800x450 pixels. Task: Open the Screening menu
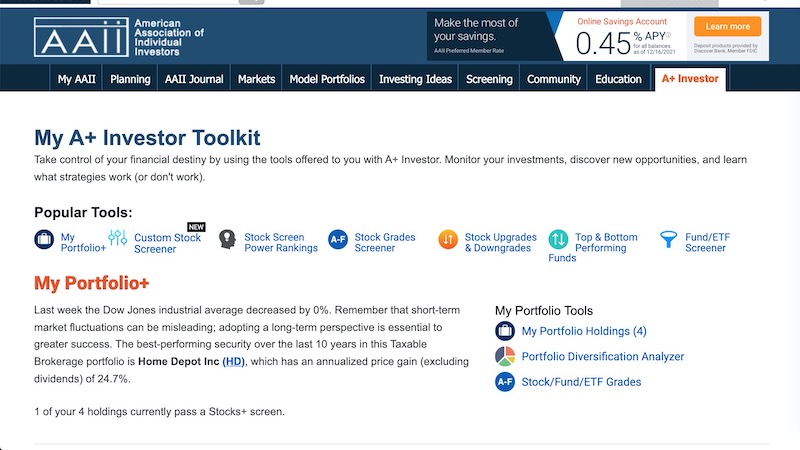[489, 79]
